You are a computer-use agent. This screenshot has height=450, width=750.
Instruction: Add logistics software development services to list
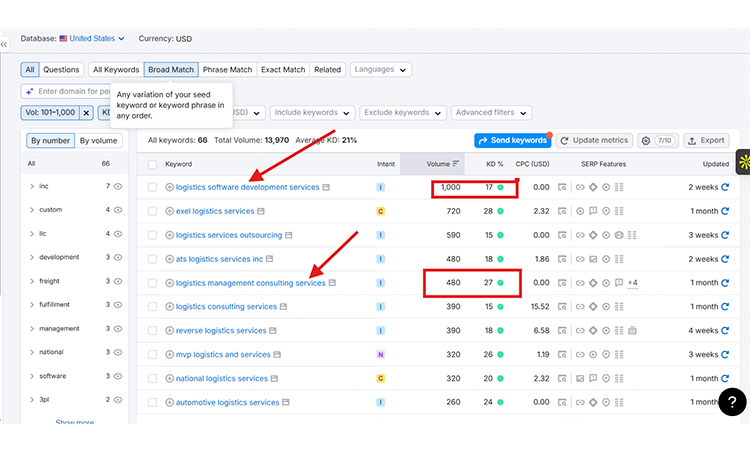pyautogui.click(x=169, y=187)
